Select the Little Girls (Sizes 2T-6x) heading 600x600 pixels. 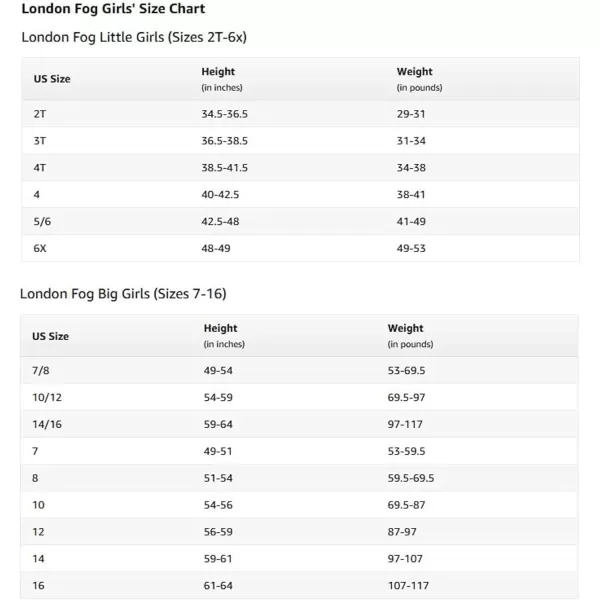[133, 37]
